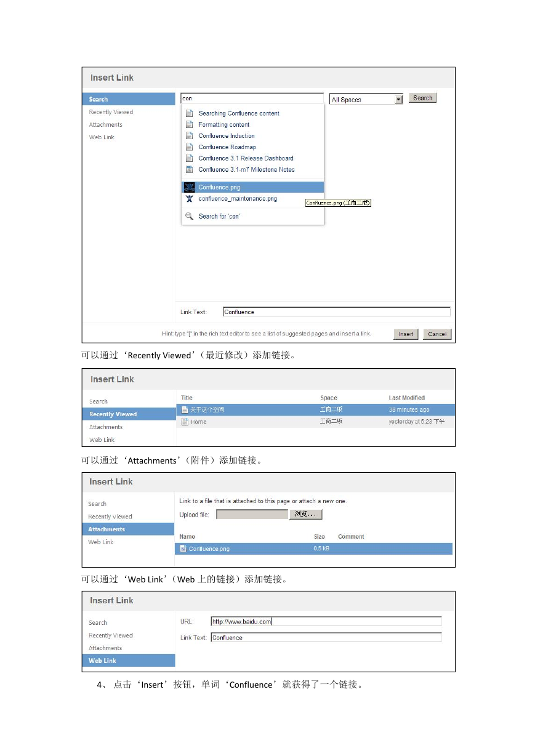Click the Last Modified column header
Image resolution: width=535 pixels, height=756 pixels.
407,398
